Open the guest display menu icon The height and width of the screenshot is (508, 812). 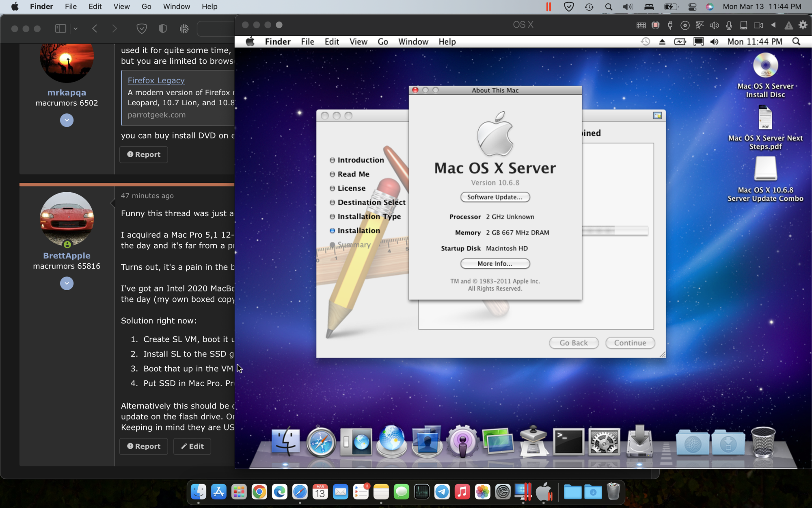pos(698,41)
